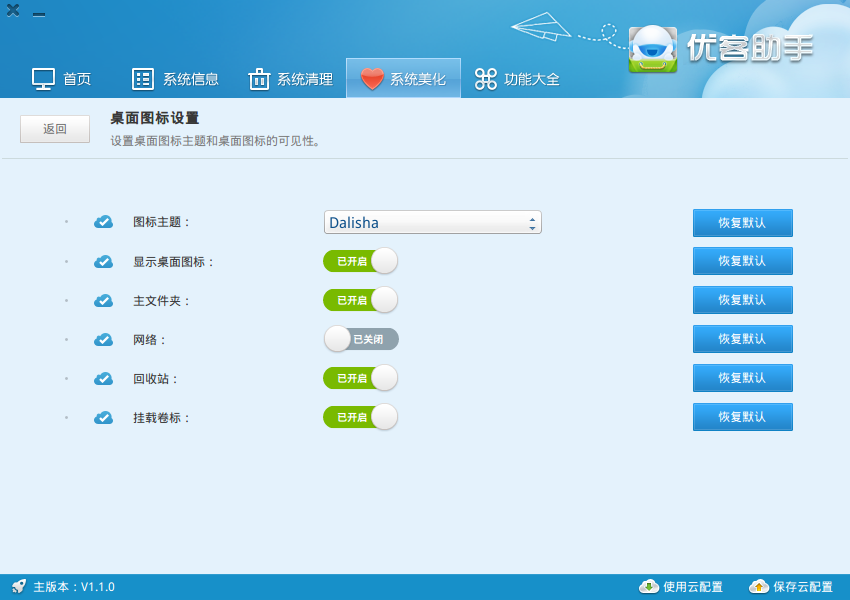Disable the 回收站 toggle switch
The width and height of the screenshot is (850, 600).
pos(360,378)
